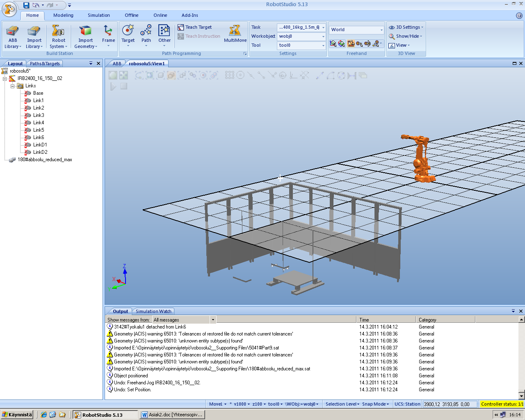
Task: Save the station with the disk icon
Action: point(26,5)
